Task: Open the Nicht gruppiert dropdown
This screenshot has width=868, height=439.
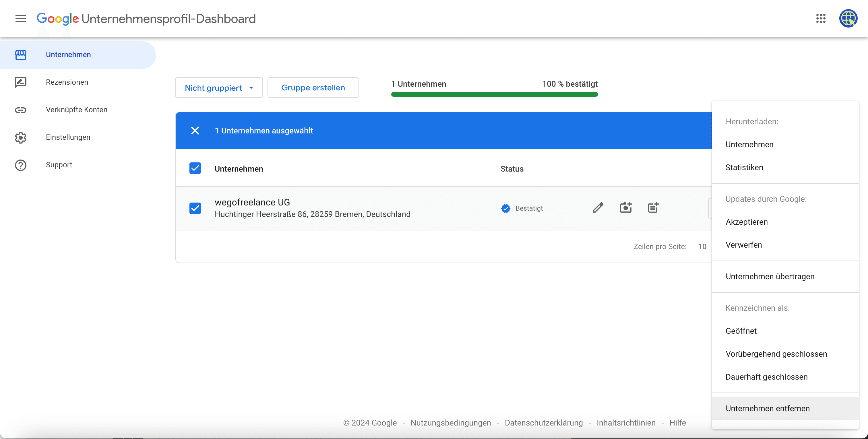Action: [219, 88]
